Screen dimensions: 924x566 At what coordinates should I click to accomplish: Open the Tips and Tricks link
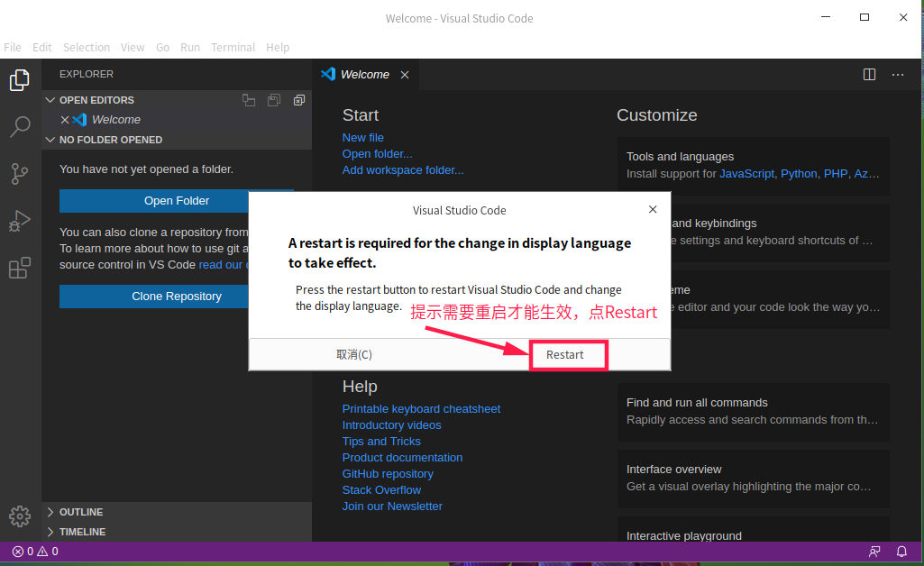point(381,441)
